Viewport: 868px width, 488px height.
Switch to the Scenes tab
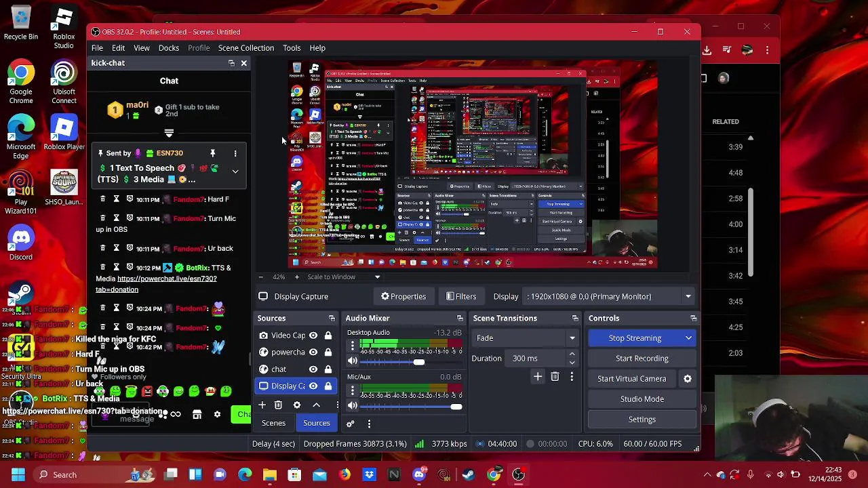pyautogui.click(x=273, y=423)
